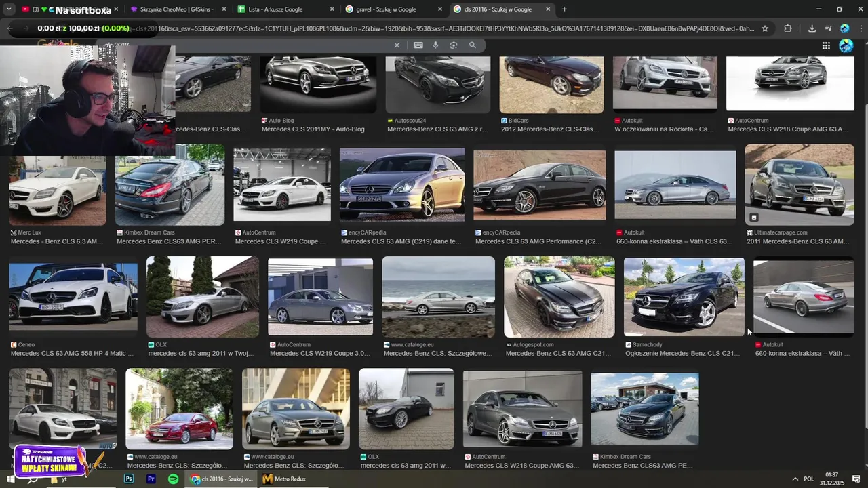Open the Kimbex Dream Cars rear-view CLS63 thumbnail

click(170, 184)
